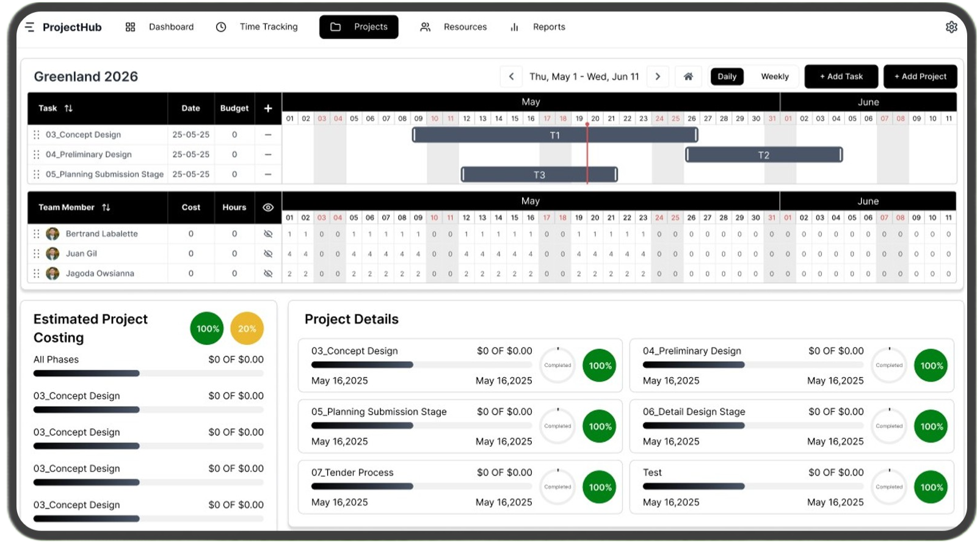
Task: Open the hamburger menu beside ProjectHub
Action: (29, 27)
